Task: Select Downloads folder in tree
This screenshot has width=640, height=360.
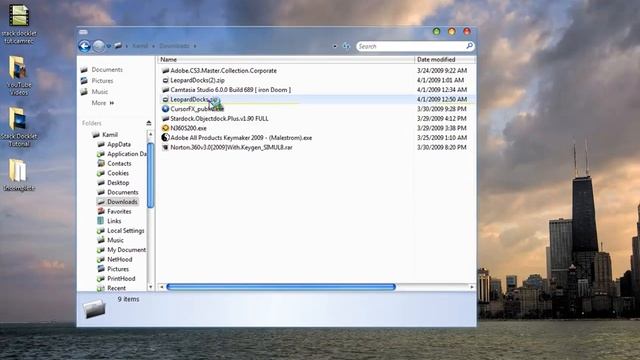Action: coord(122,202)
